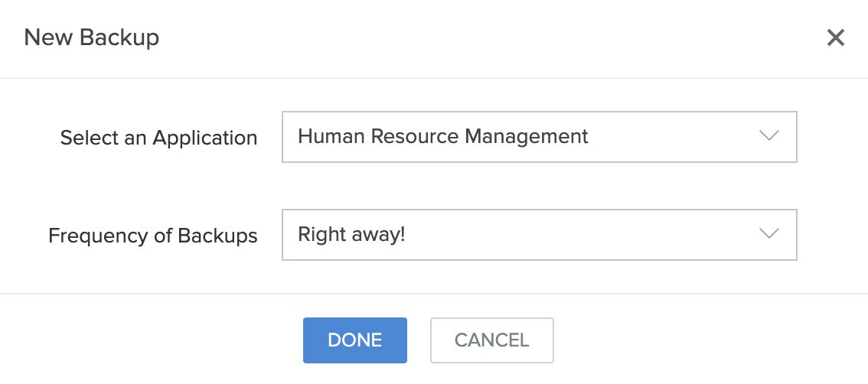Click the chevron arrow beside Right away!
This screenshot has height=384, width=868.
tap(768, 234)
